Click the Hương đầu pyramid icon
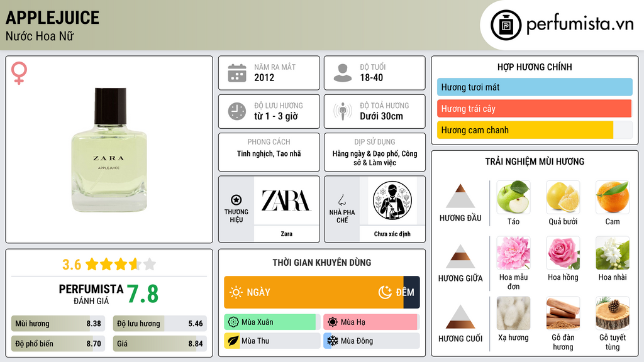This screenshot has height=362, width=644. coord(460,196)
